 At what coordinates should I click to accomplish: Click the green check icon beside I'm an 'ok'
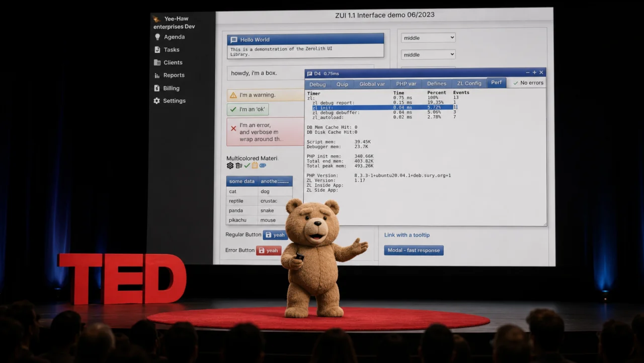point(233,109)
